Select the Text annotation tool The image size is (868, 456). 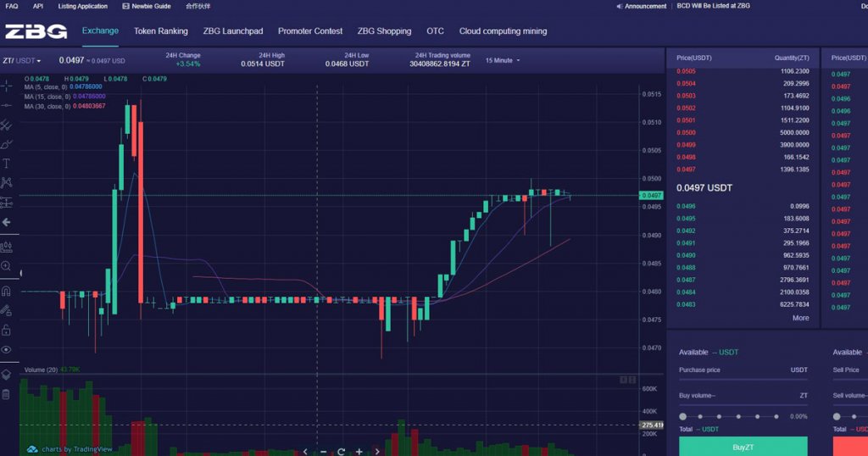[6, 164]
